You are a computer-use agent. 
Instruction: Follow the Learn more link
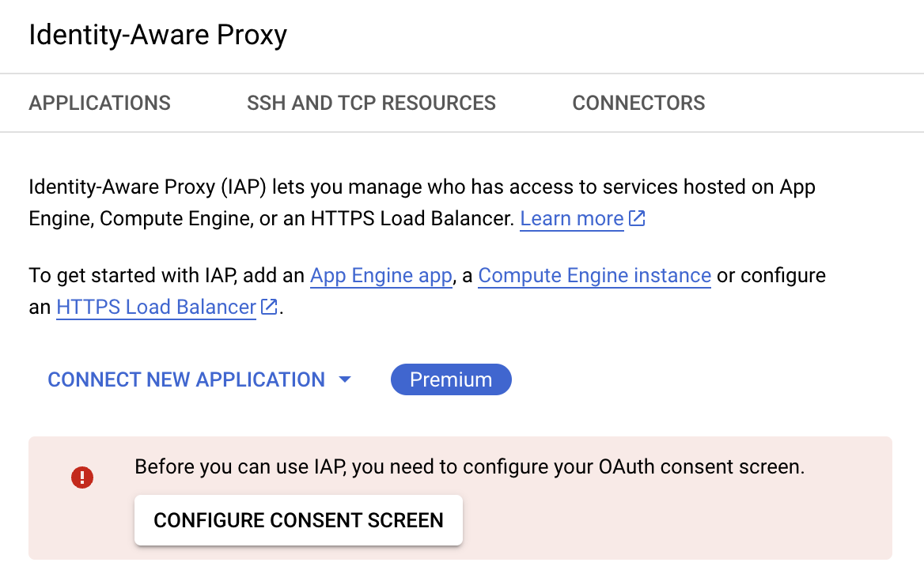(x=572, y=218)
